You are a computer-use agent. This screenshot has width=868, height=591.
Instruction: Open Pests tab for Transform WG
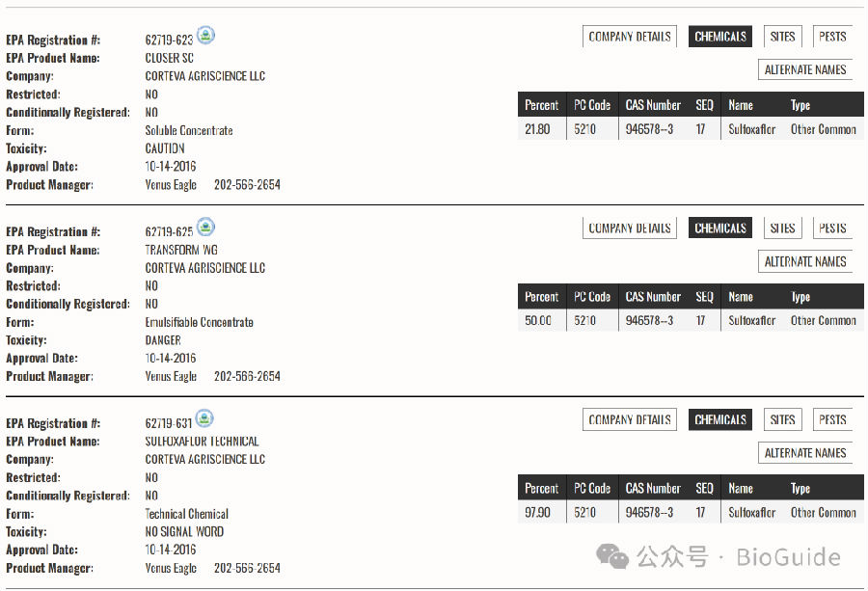[x=832, y=228]
